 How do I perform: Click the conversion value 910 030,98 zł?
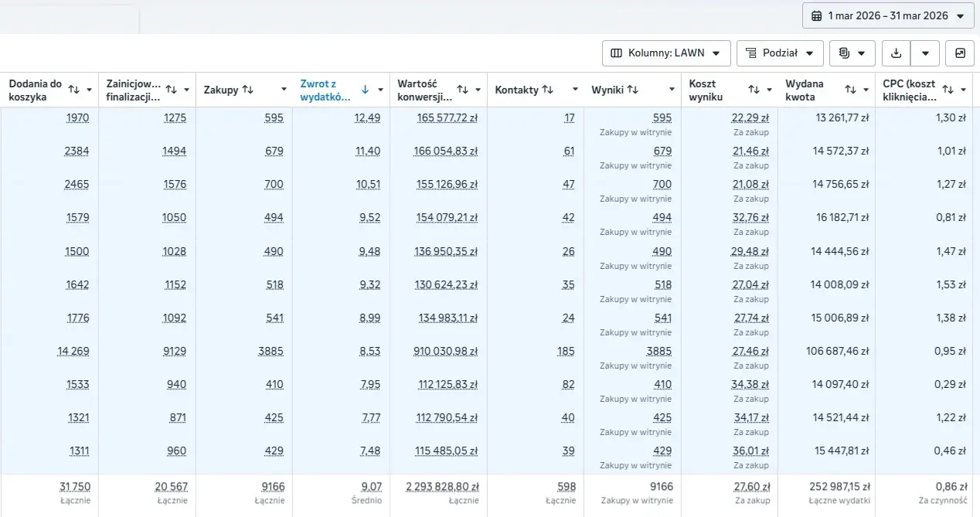click(x=446, y=352)
